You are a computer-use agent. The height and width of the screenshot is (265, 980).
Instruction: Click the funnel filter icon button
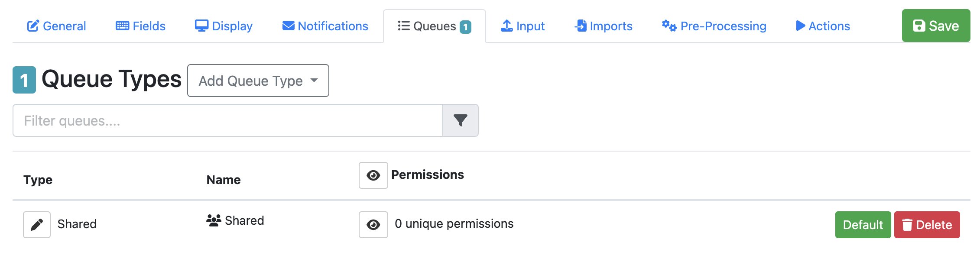coord(460,120)
